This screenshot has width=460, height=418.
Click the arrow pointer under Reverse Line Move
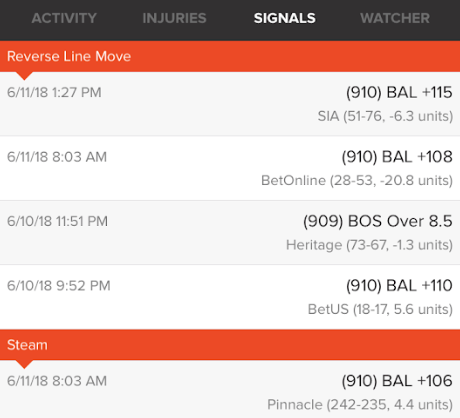pyautogui.click(x=24, y=76)
